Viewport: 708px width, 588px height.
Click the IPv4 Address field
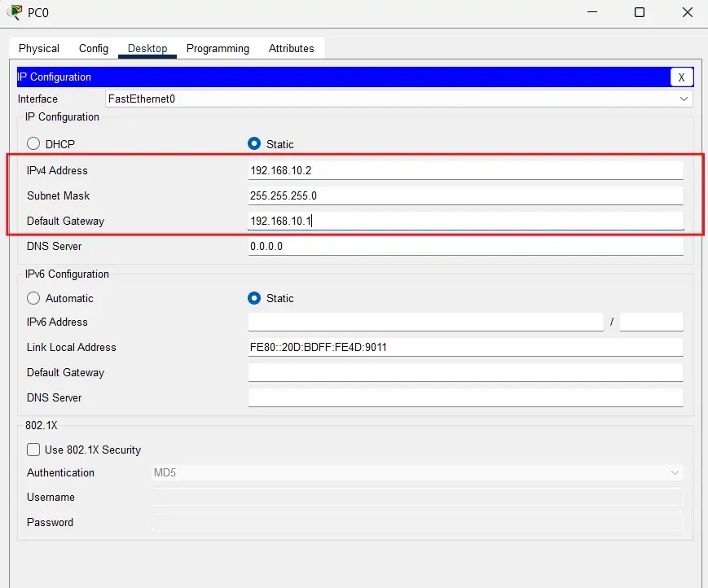(465, 170)
